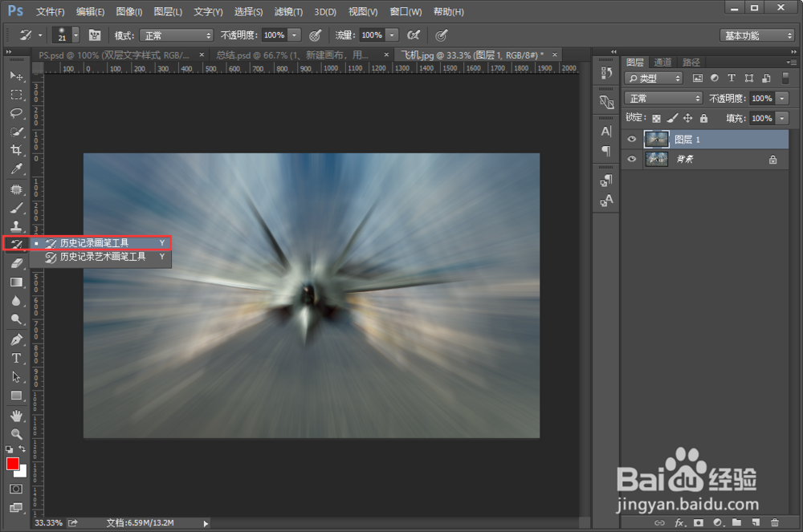This screenshot has width=803, height=532.
Task: Open the 基本功能 workspace dropdown
Action: (757, 35)
